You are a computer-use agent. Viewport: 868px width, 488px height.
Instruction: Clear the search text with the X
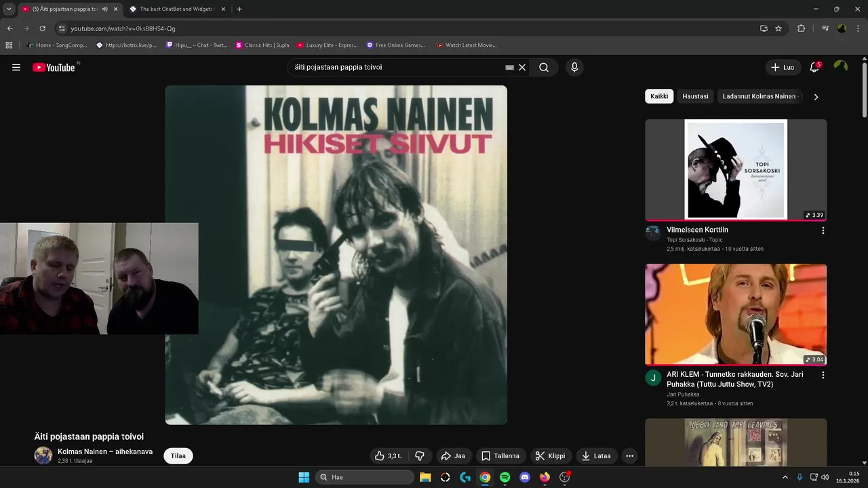(522, 67)
